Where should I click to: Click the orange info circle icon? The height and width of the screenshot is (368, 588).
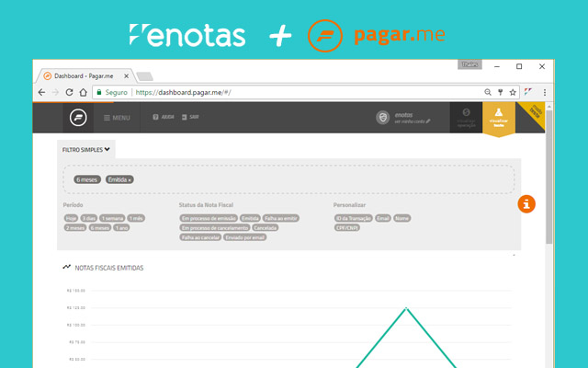526,204
